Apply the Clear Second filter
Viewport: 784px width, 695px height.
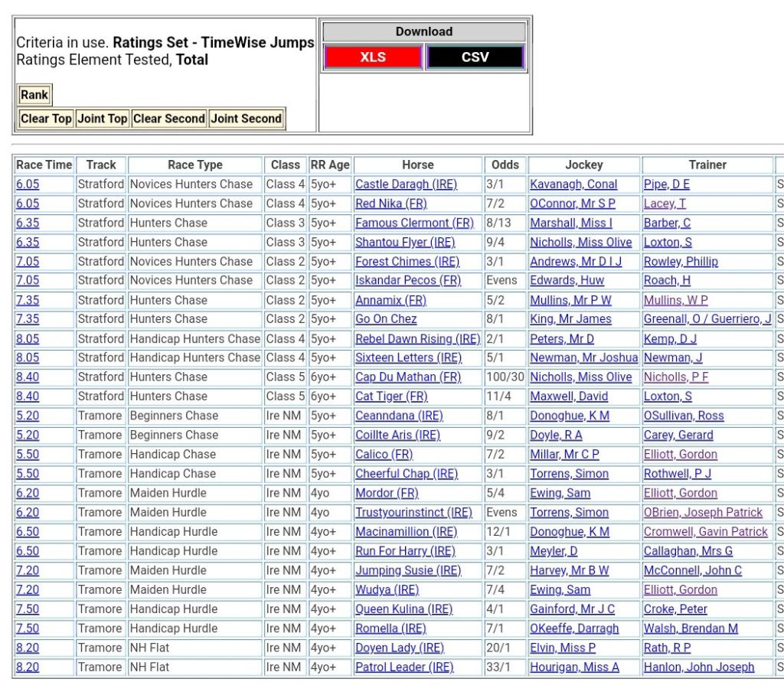click(168, 119)
